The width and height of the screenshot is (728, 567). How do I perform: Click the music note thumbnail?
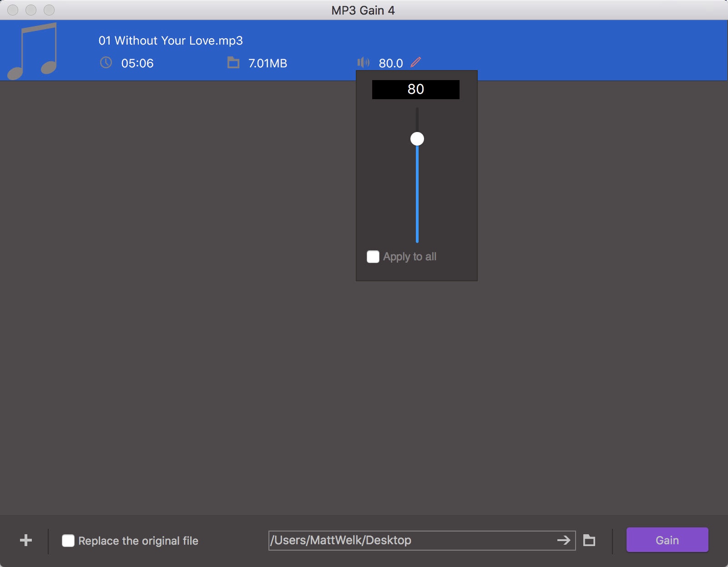(x=33, y=51)
